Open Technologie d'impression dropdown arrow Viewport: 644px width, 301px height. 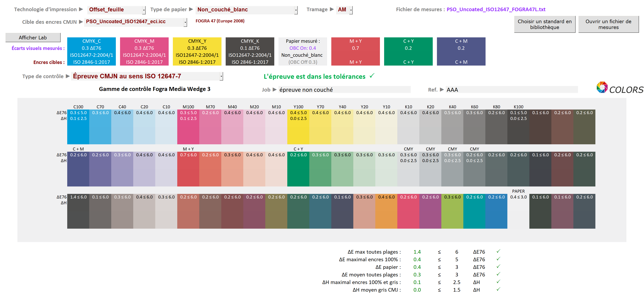tap(144, 10)
